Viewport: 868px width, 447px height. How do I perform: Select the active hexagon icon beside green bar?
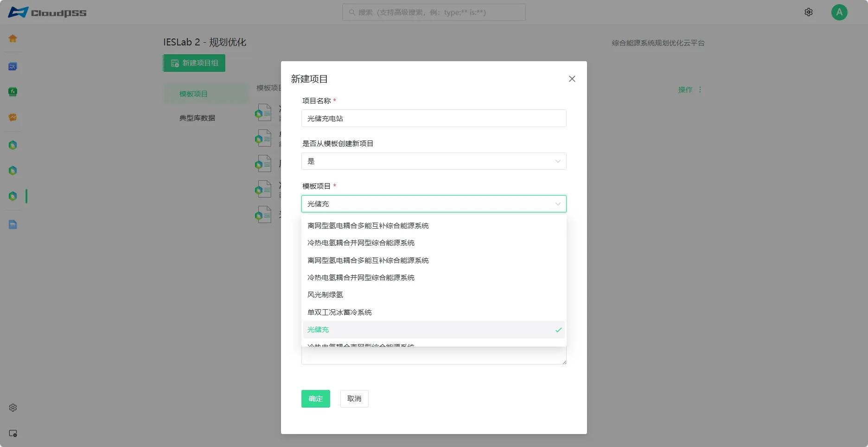13,196
